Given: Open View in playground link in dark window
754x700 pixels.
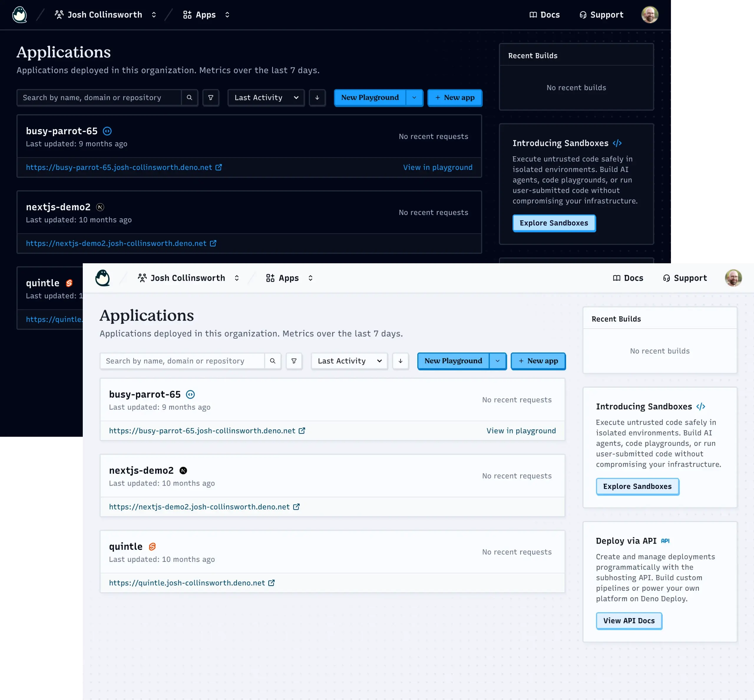Looking at the screenshot, I should point(438,168).
